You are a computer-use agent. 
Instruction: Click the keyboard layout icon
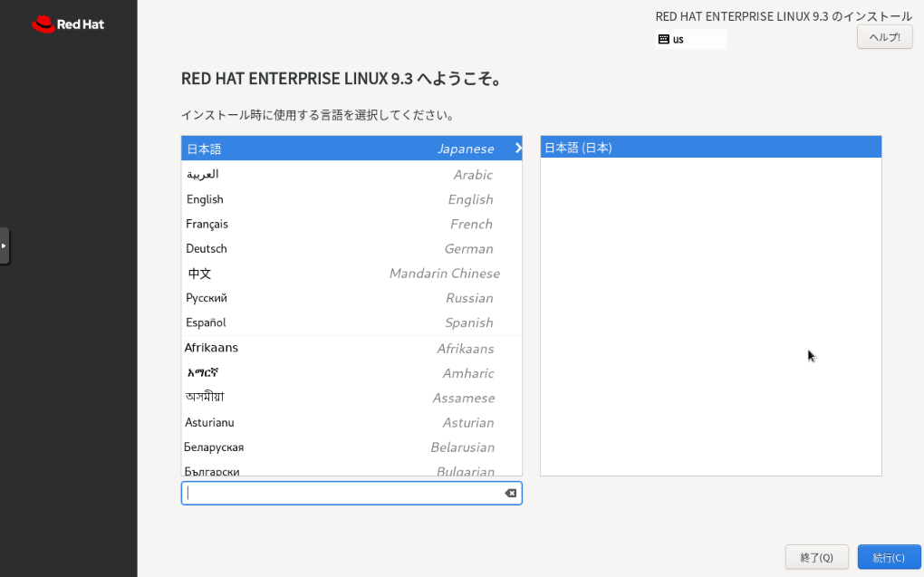click(x=664, y=39)
